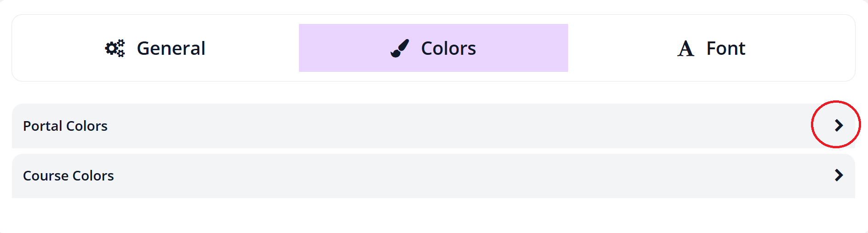The height and width of the screenshot is (233, 868).
Task: Click the gears icon beside General
Action: click(x=115, y=48)
